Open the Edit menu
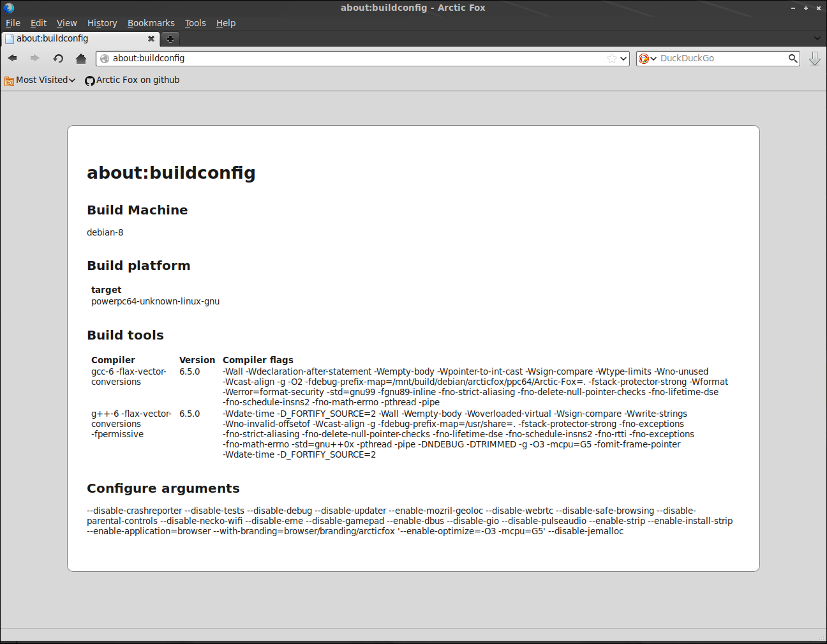 38,23
